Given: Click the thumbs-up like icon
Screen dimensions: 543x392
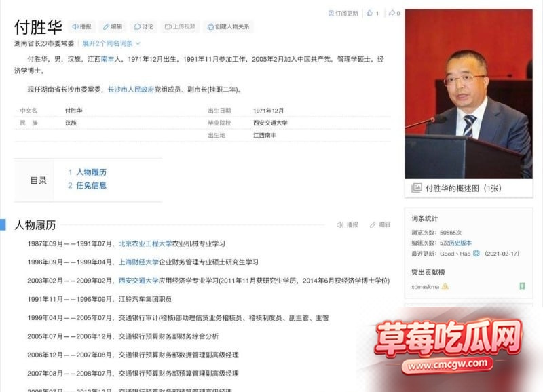Looking at the screenshot, I should pos(370,13).
